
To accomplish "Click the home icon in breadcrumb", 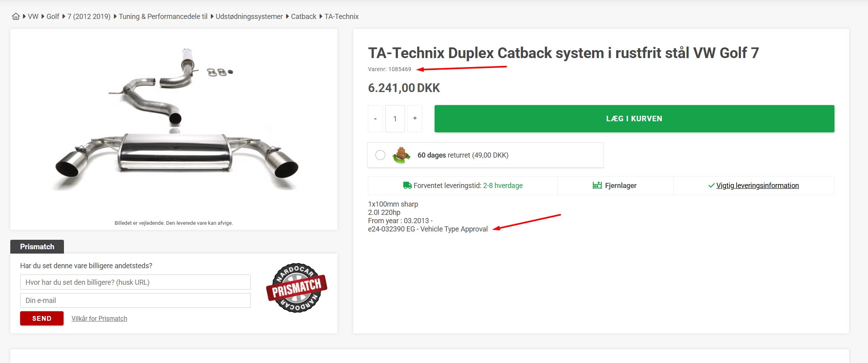I will pos(16,17).
